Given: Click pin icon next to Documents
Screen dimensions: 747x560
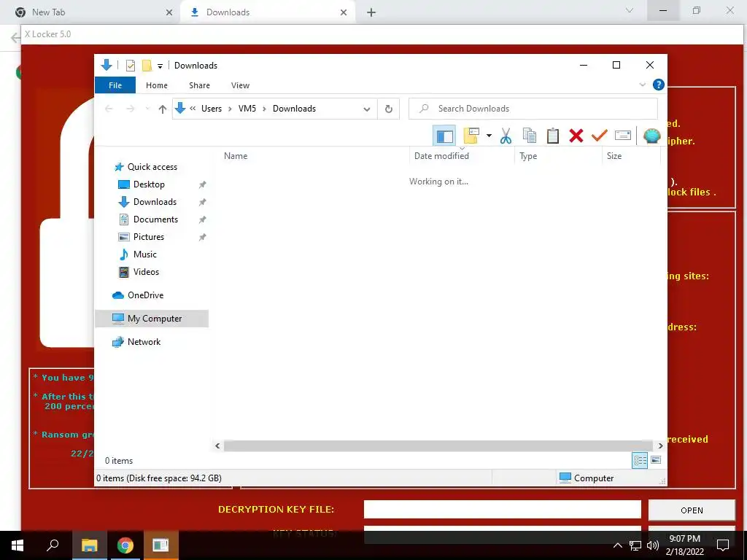Looking at the screenshot, I should 203,219.
